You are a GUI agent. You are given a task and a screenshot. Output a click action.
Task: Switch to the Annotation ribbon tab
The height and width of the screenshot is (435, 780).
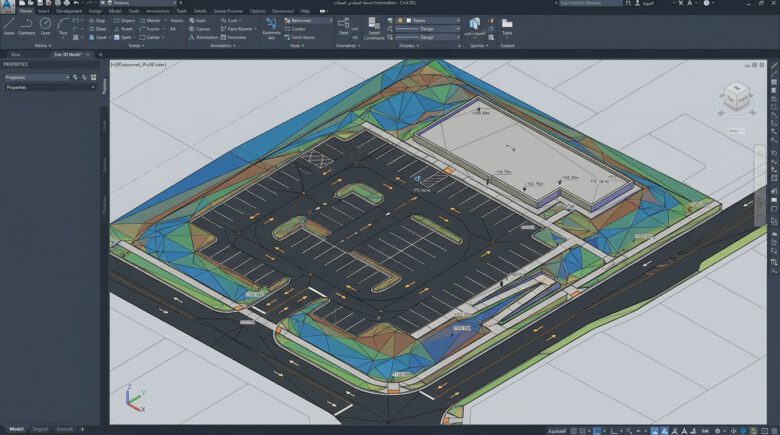pos(157,10)
